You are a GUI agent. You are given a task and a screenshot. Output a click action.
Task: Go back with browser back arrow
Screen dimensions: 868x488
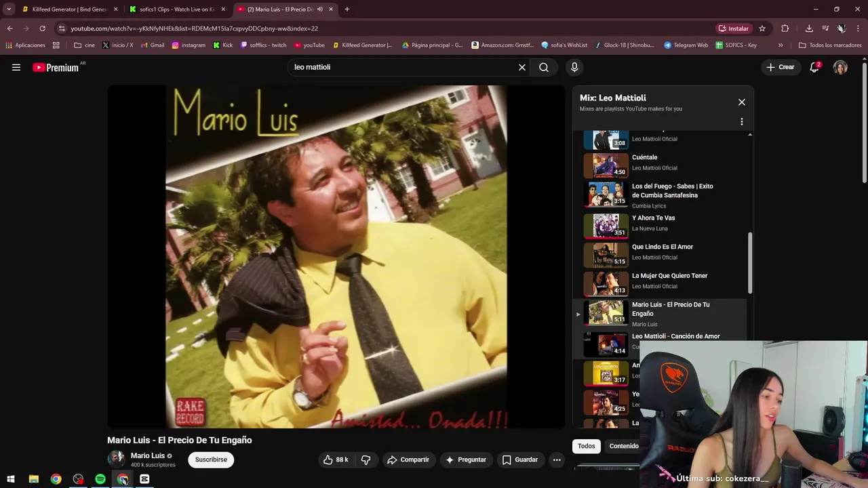coord(9,28)
